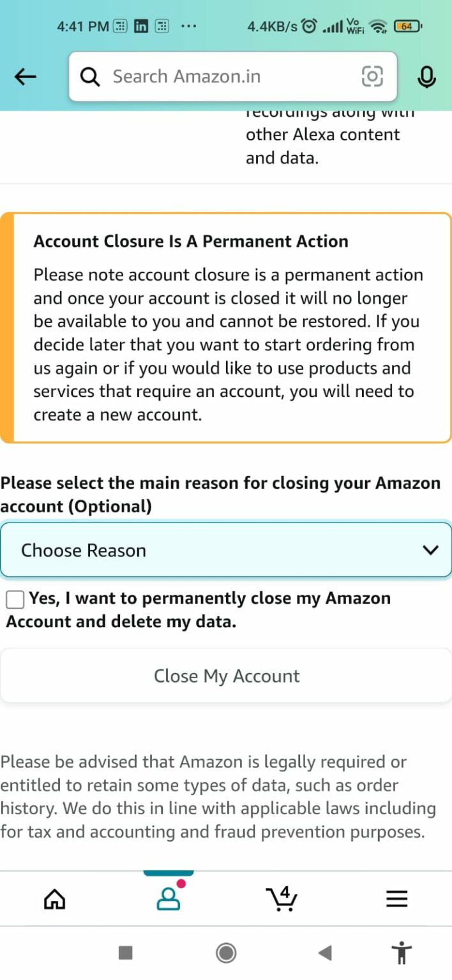
Task: Tap the back arrow to return
Action: pos(25,77)
